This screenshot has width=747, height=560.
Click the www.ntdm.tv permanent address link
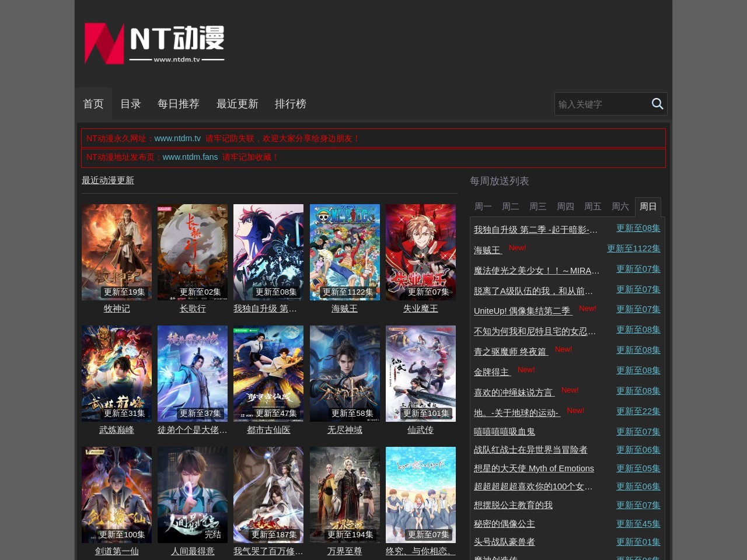pyautogui.click(x=177, y=138)
